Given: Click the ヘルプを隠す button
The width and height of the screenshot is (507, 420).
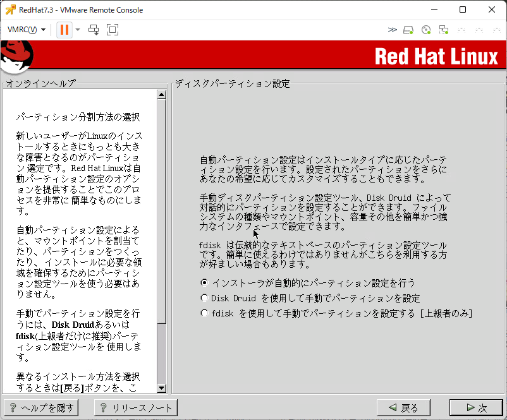Looking at the screenshot, I should point(41,408).
